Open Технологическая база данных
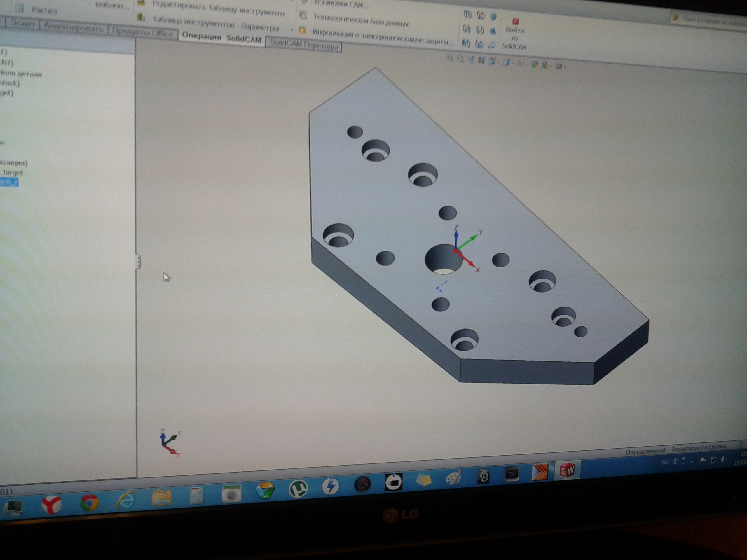This screenshot has width=747, height=560. [x=360, y=20]
